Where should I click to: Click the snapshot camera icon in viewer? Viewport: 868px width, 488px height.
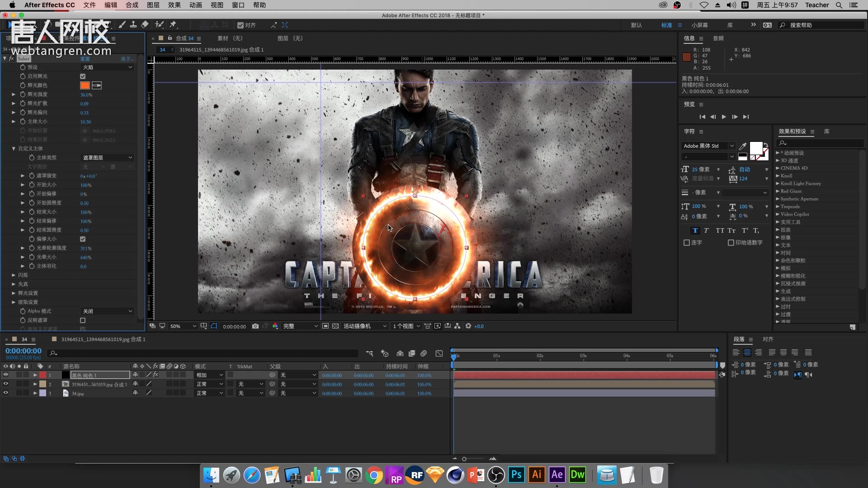(x=255, y=326)
